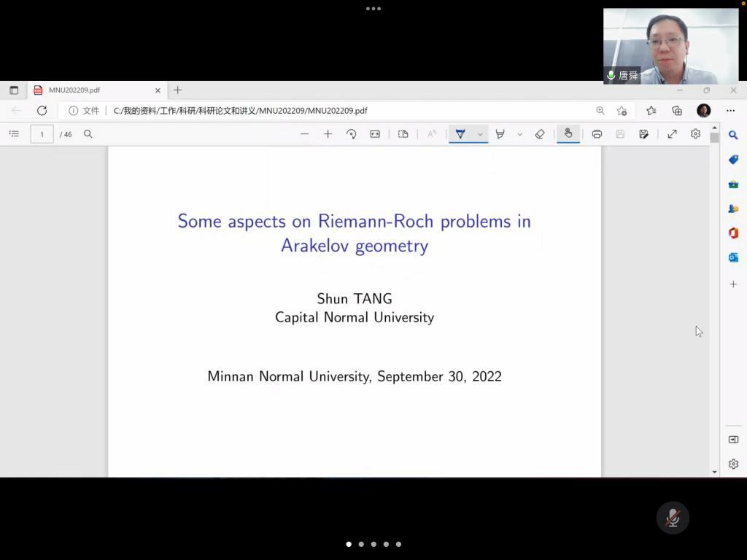Select the Erase tool
Viewport: 747px width, 560px height.
click(540, 134)
